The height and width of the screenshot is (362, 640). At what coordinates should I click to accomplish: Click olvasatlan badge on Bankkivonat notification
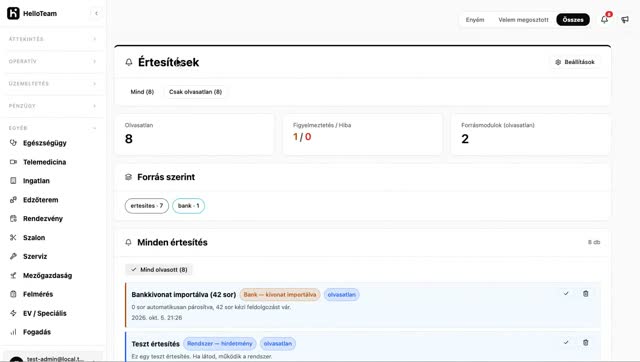coord(342,294)
